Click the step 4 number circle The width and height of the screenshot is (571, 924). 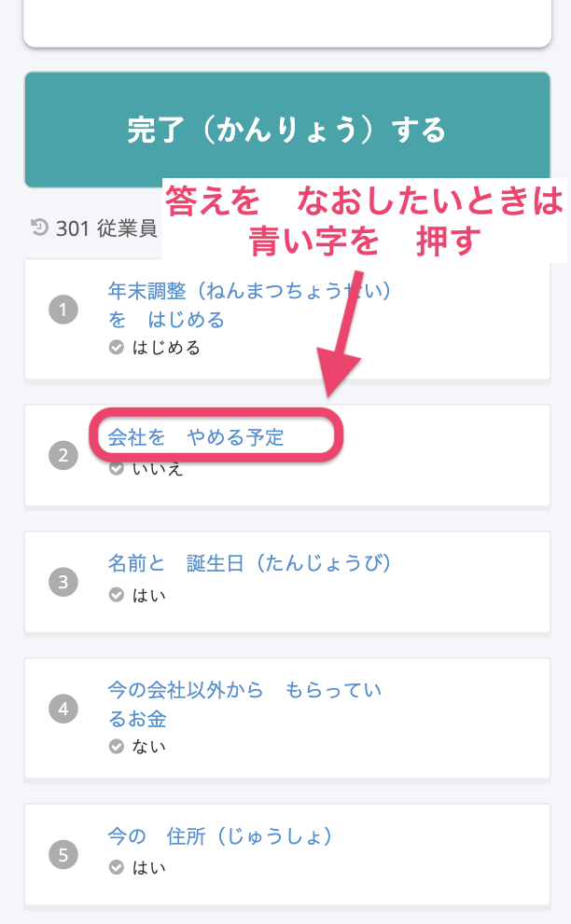(x=63, y=710)
